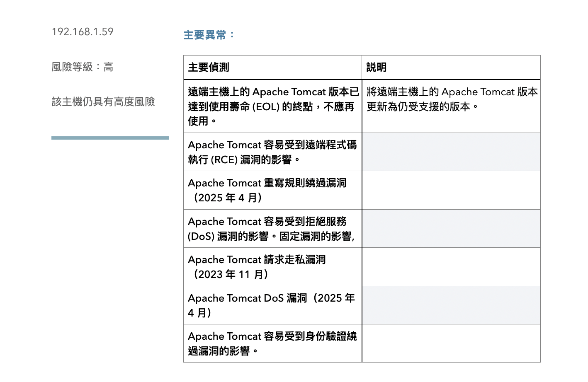
Task: Click the empty 説明 cell beside 請求走私漏洞
Action: pos(451,267)
